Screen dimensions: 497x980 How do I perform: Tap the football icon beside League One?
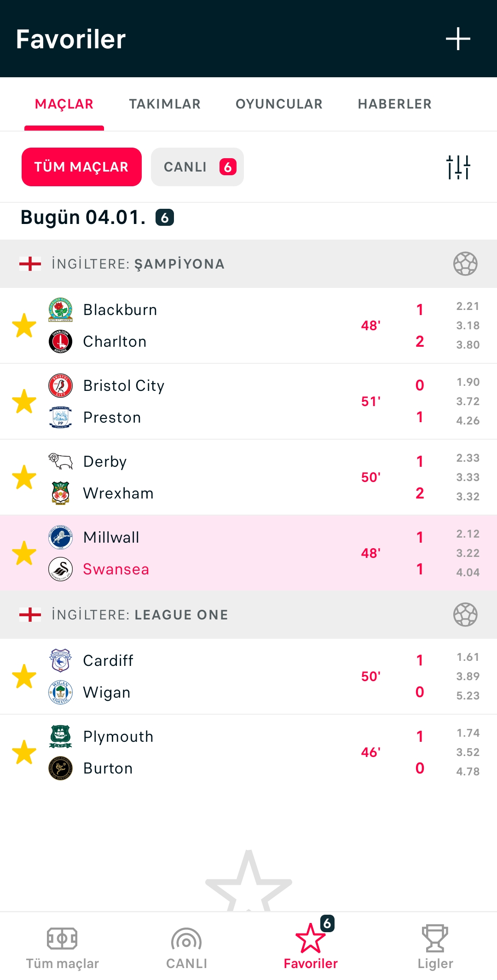[465, 615]
